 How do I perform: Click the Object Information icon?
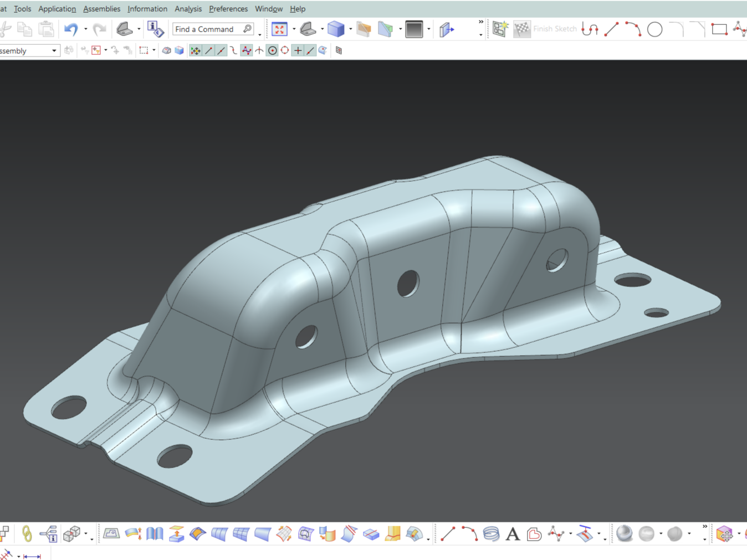(x=155, y=29)
